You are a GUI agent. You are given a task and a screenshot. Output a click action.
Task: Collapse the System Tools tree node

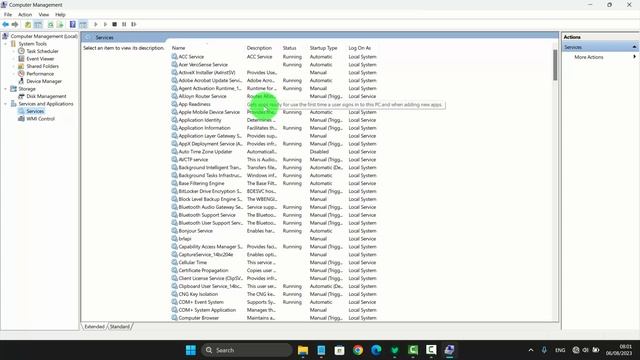click(6, 44)
